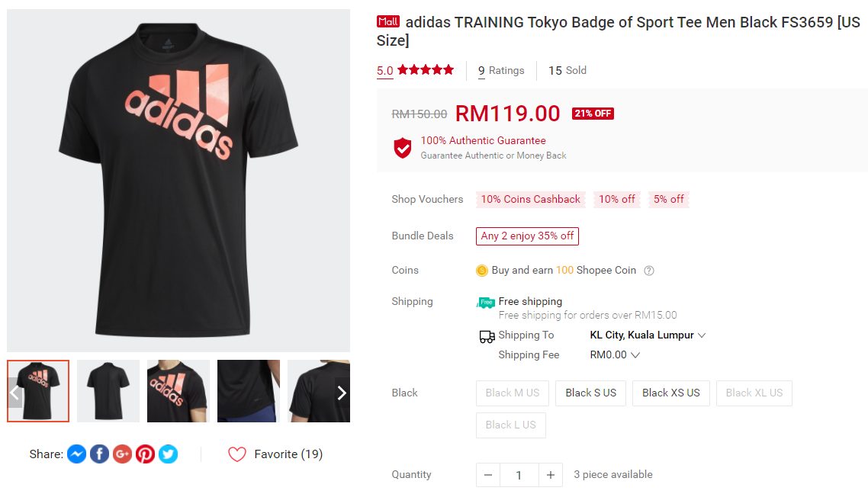Image resolution: width=868 pixels, height=494 pixels.
Task: Share product on Facebook
Action: pyautogui.click(x=99, y=454)
